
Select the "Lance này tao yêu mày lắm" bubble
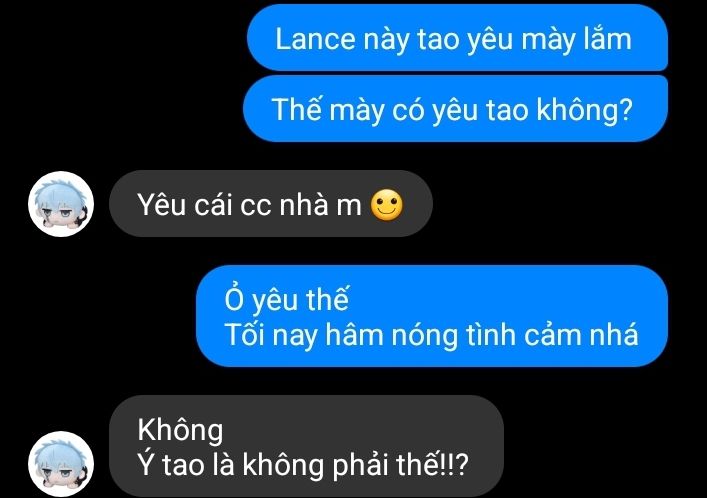point(457,38)
